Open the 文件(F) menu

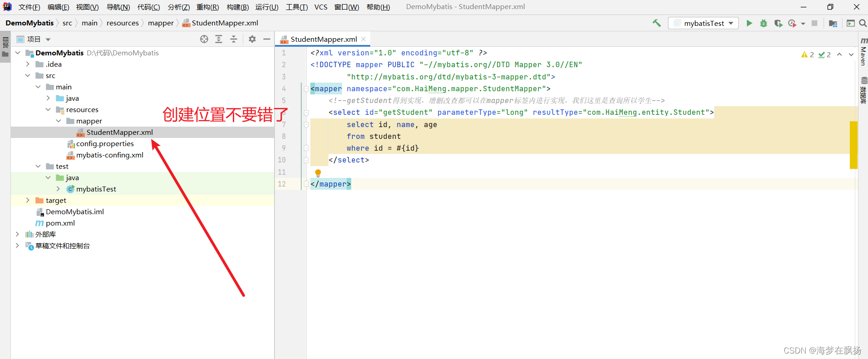29,7
